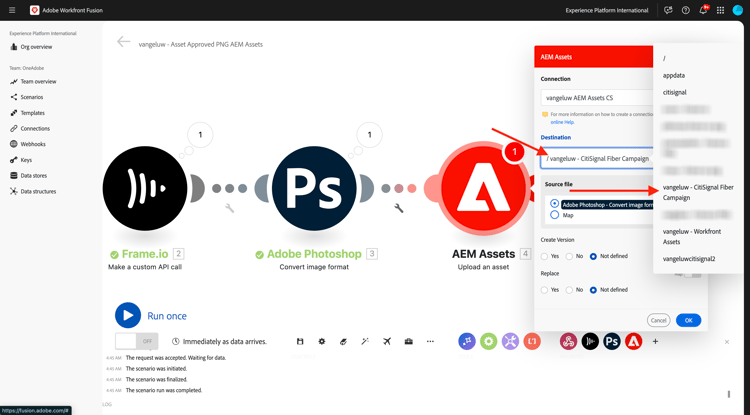This screenshot has height=415, width=750.
Task: Close the log panel with X
Action: [727, 342]
